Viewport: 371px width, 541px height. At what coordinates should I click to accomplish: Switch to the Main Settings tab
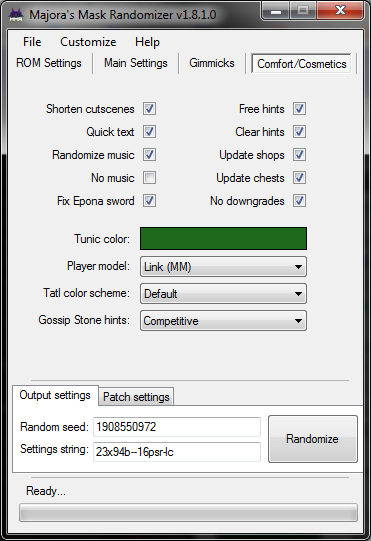click(136, 63)
